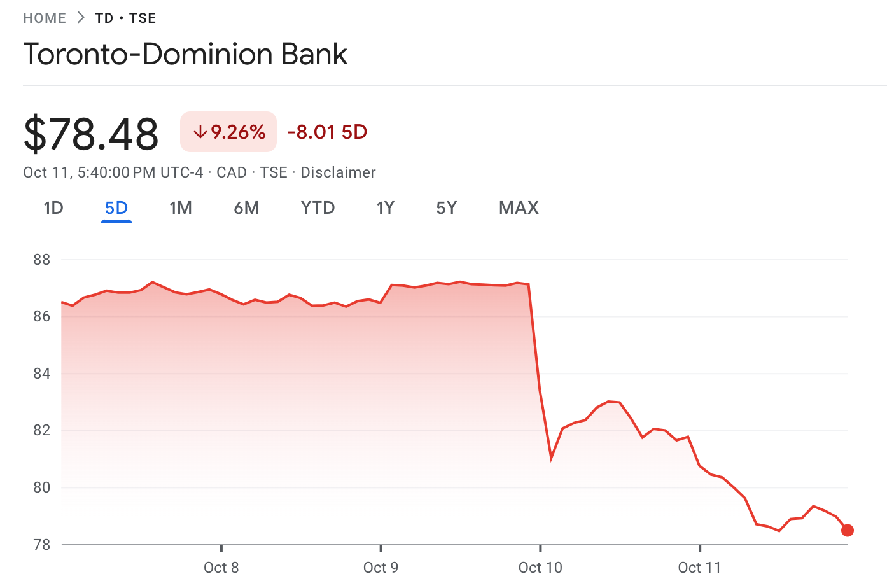
Task: Click the Oct 10 axis label
Action: [540, 567]
